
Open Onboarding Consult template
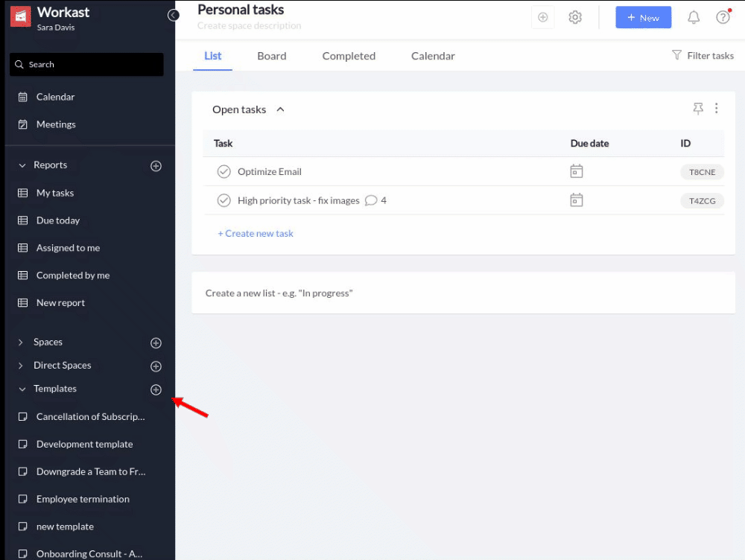(x=89, y=554)
